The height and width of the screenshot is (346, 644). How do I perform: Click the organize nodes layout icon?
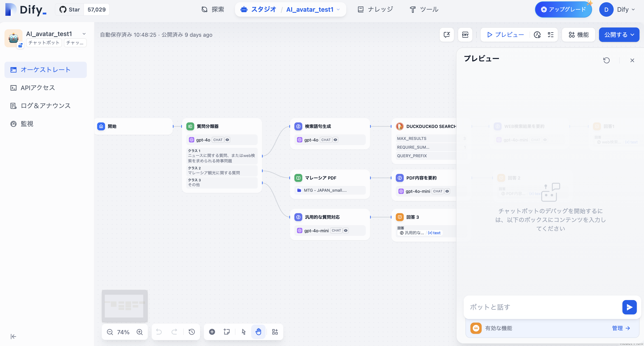click(275, 332)
